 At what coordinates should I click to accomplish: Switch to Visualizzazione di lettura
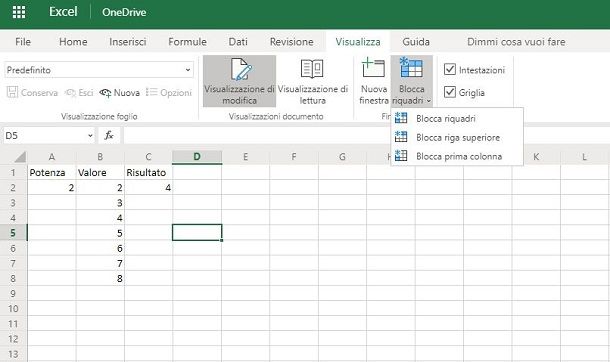point(312,82)
